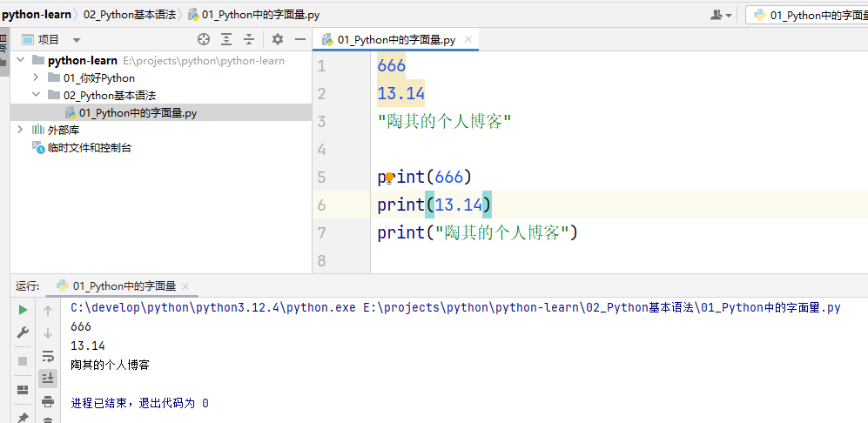Click the Expand All icon in project panel
868x423 pixels.
[226, 39]
